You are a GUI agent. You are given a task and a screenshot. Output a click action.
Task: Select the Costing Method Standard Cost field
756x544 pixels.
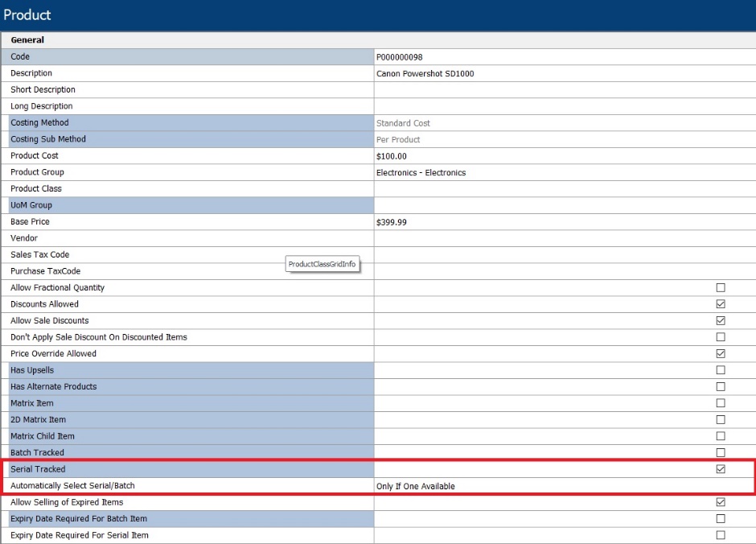[x=565, y=123]
